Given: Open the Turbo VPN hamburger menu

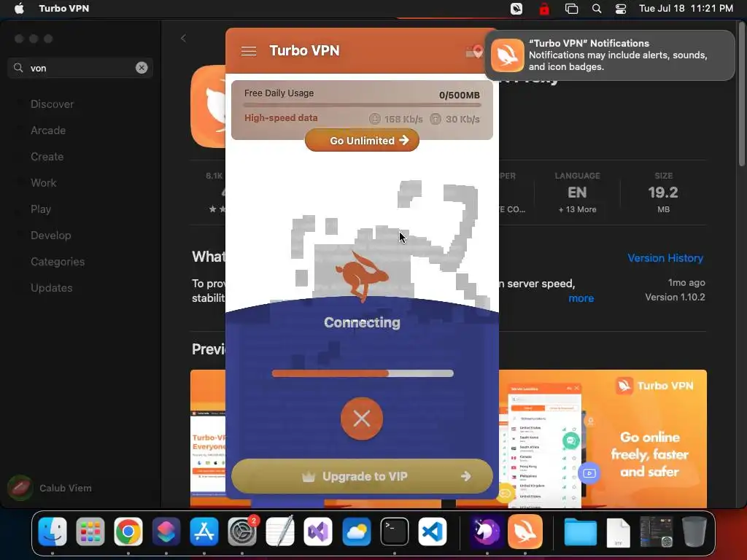Looking at the screenshot, I should tap(249, 51).
